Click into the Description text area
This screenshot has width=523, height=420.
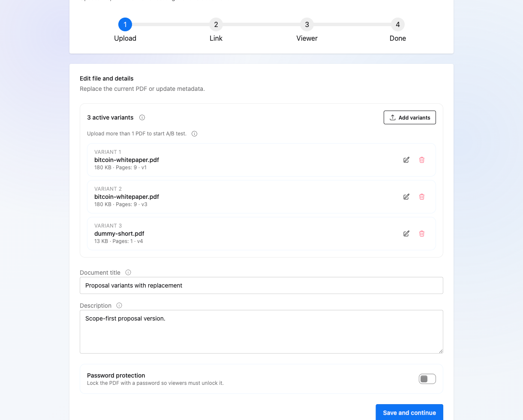click(x=261, y=332)
